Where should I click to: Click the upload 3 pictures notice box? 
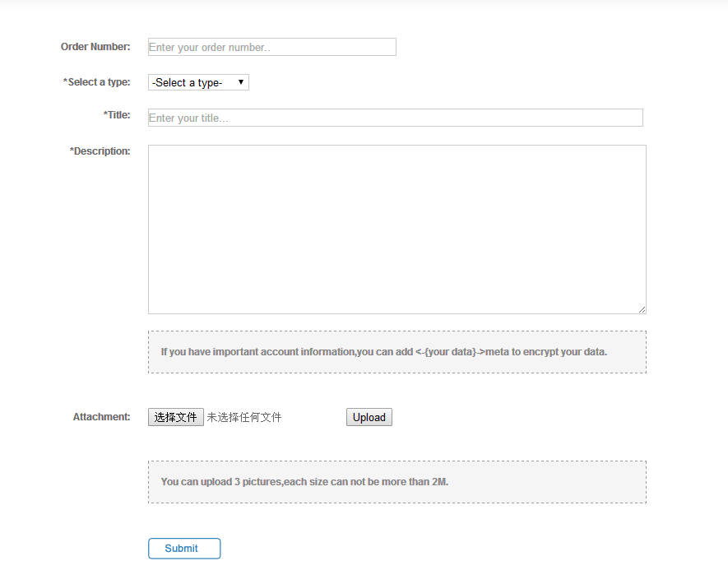click(397, 482)
